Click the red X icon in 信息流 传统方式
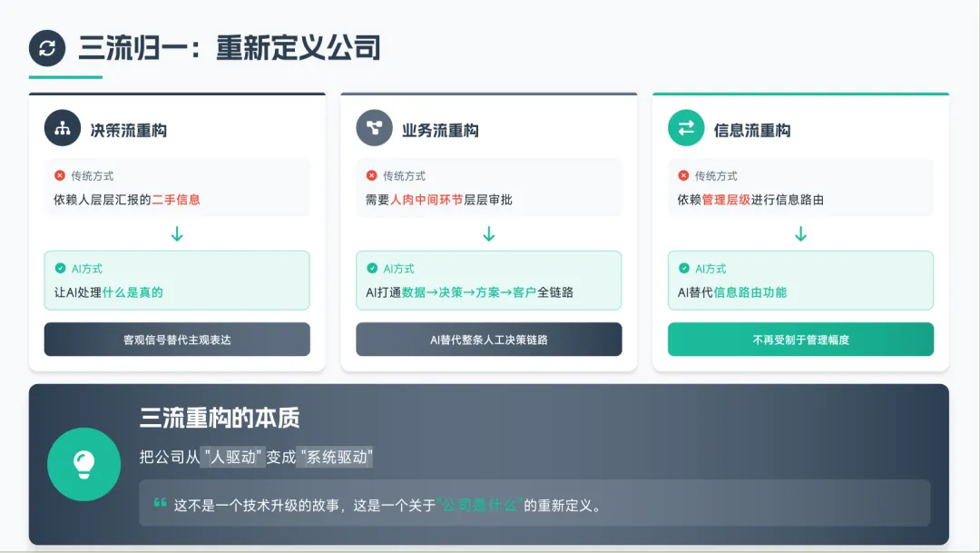 [x=684, y=176]
